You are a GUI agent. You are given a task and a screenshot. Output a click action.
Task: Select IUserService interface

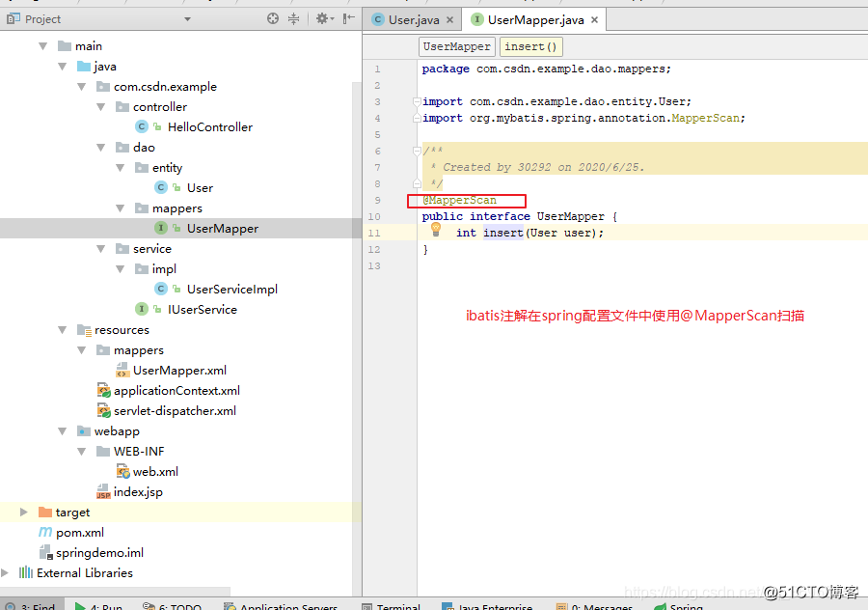pyautogui.click(x=203, y=310)
